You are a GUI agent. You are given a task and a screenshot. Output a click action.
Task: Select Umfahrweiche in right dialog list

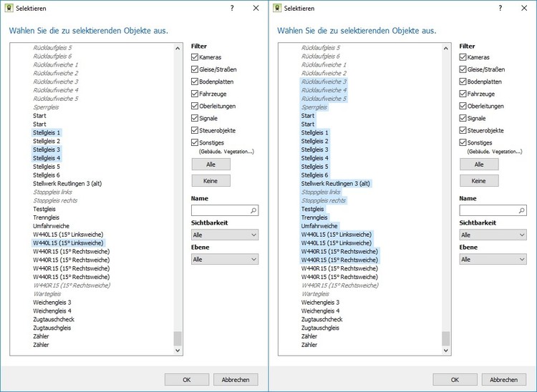[319, 226]
